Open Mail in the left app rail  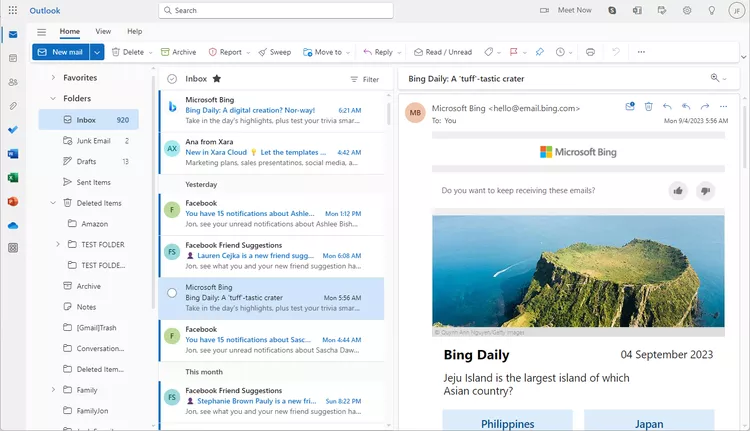tap(13, 34)
